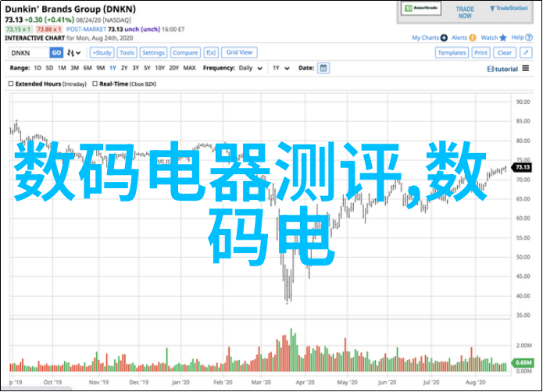Viewport: 543px width, 392px height.
Task: Click the Dunkin' Brands Group (DNKN) title
Action: click(x=70, y=9)
